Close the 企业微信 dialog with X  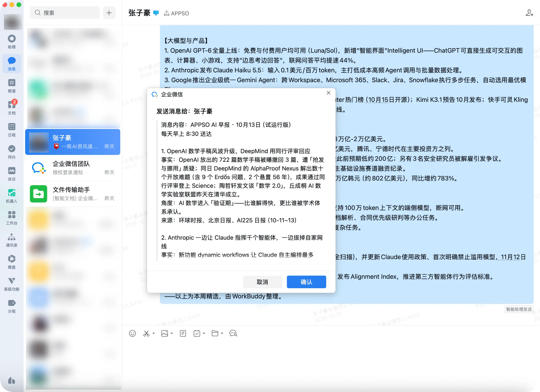click(x=328, y=93)
